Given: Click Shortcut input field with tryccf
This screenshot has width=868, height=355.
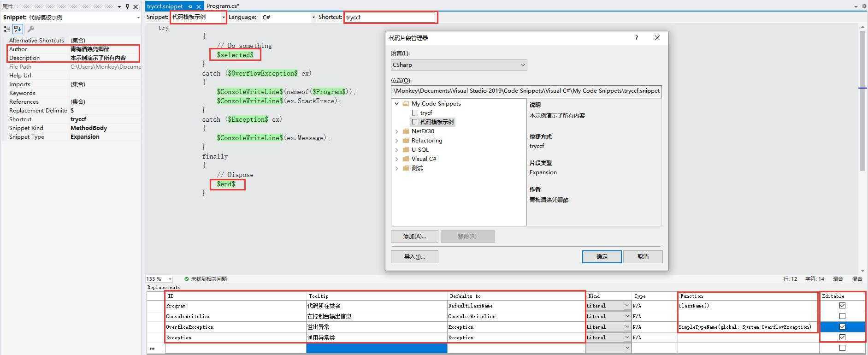Looking at the screenshot, I should point(390,18).
